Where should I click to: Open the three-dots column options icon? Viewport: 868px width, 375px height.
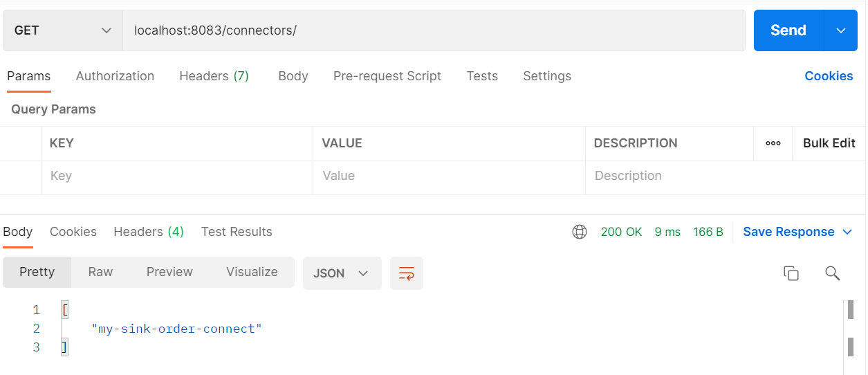pyautogui.click(x=773, y=143)
